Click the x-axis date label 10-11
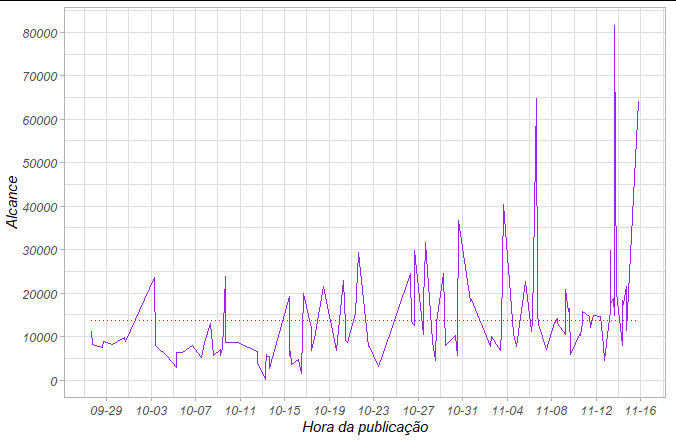676x442 pixels. click(x=240, y=411)
